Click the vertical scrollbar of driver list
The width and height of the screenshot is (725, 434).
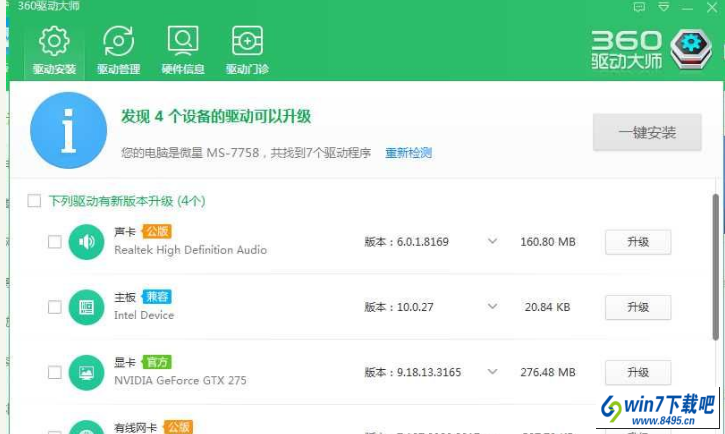[x=715, y=267]
